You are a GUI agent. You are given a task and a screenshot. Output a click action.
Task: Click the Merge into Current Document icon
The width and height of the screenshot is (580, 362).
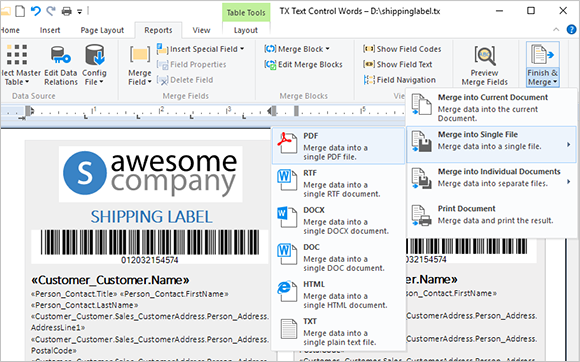click(x=422, y=104)
